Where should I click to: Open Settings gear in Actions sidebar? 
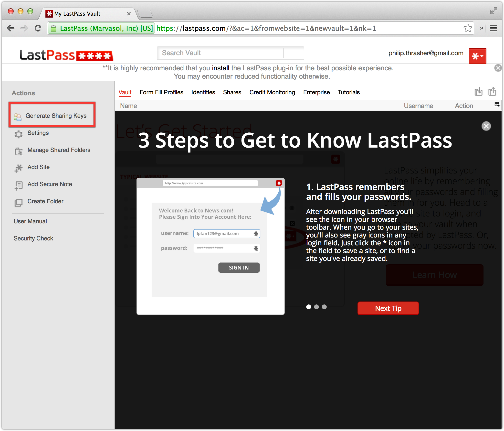coord(19,134)
